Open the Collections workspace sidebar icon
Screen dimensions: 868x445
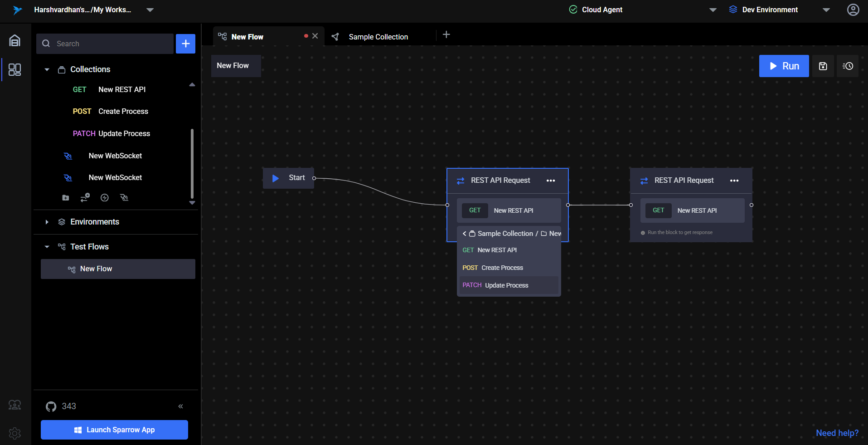15,69
